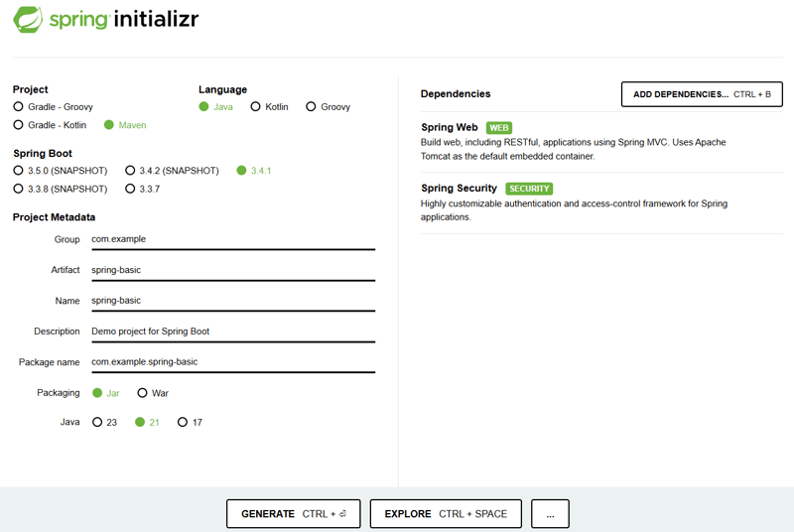
Task: Select Spring Boot 3.5.0 (SNAPSHOT)
Action: click(19, 171)
